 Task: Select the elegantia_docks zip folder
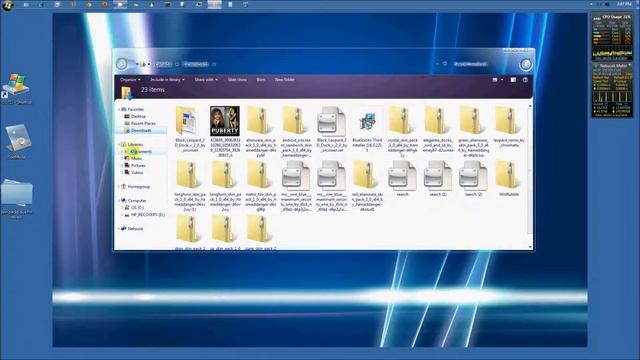tap(437, 121)
